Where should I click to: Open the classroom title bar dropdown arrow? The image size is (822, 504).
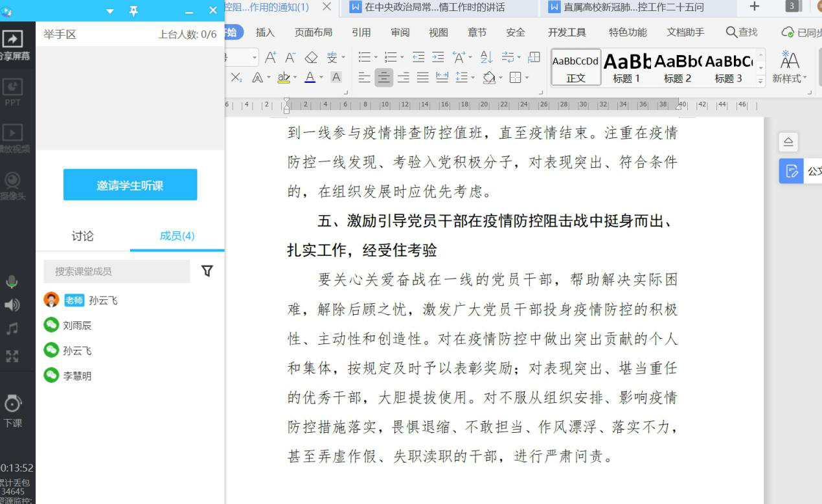tap(110, 11)
